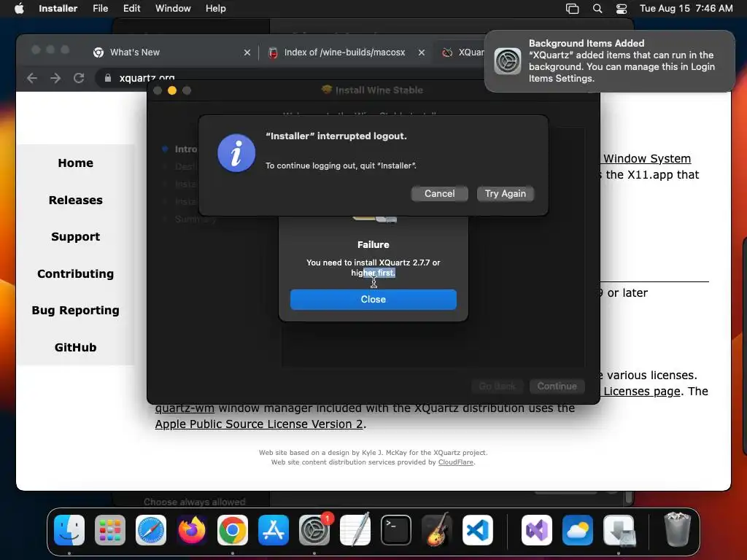Open Spotlight search in menu bar
The height and width of the screenshot is (560, 747).
[597, 9]
